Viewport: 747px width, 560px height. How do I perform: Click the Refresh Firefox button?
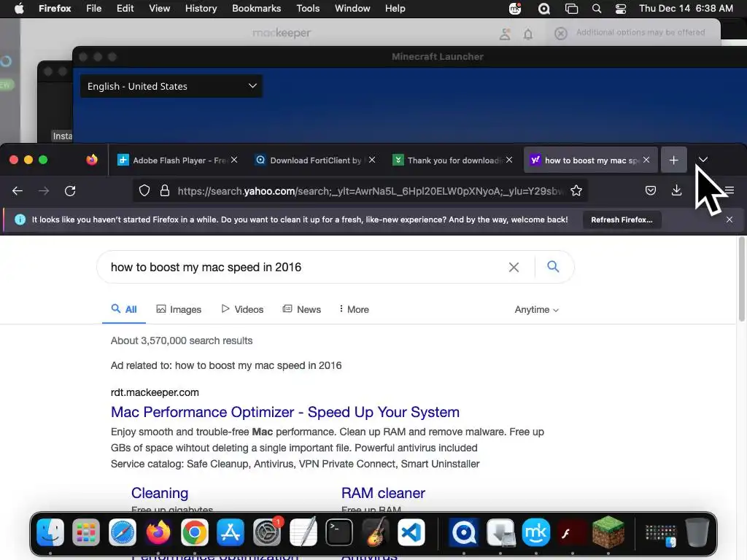[622, 220]
